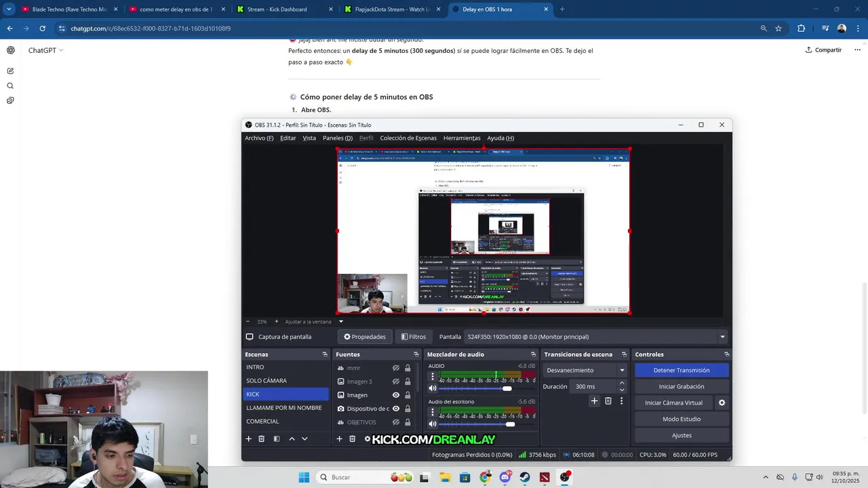Open virtual camera settings gear
868x488 pixels.
point(722,403)
